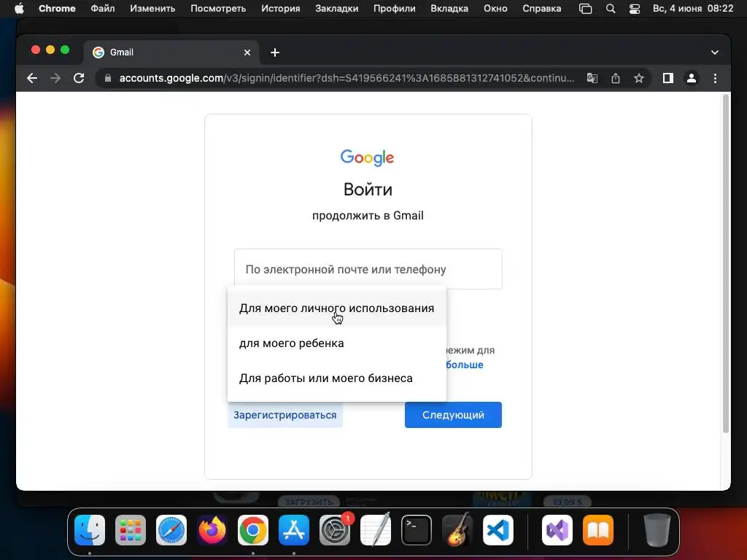Click the address bar URL

(x=347, y=78)
